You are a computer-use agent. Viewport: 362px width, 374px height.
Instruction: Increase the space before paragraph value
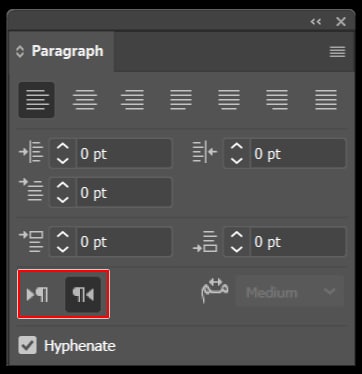63,235
